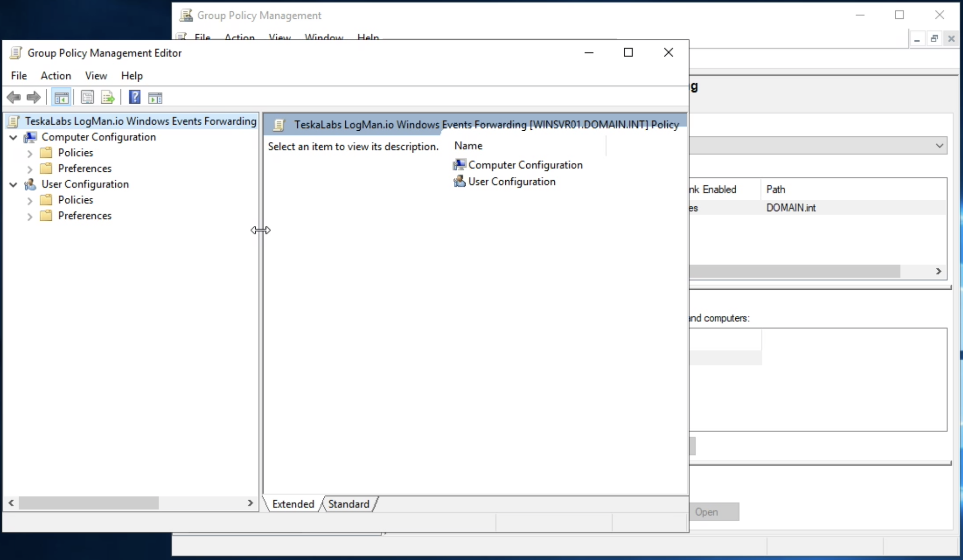Select Computer Configuration label in tree
Screen dimensions: 963x560
[x=99, y=137]
